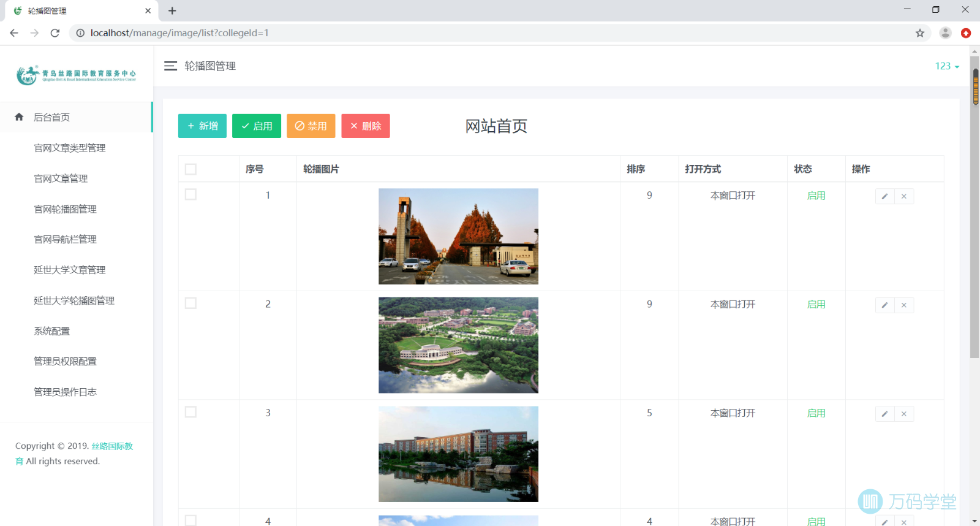Follow the 丝路国际教育 footer link

tap(112, 446)
